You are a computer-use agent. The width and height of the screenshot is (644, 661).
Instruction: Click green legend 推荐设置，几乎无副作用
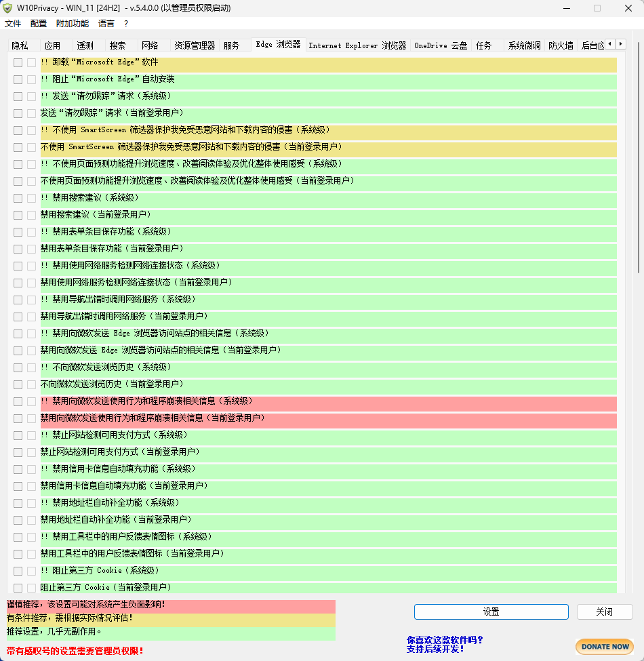171,633
